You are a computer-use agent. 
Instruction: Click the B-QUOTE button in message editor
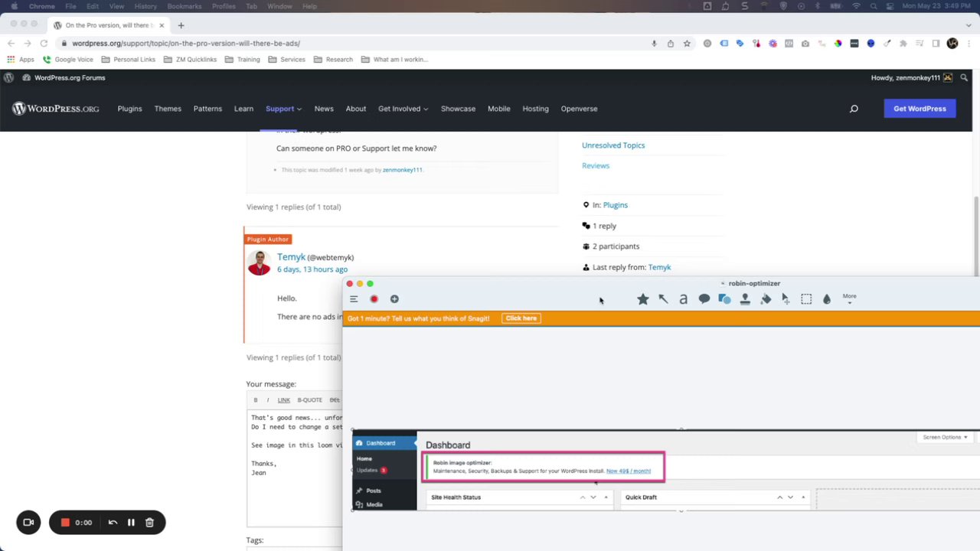tap(310, 400)
